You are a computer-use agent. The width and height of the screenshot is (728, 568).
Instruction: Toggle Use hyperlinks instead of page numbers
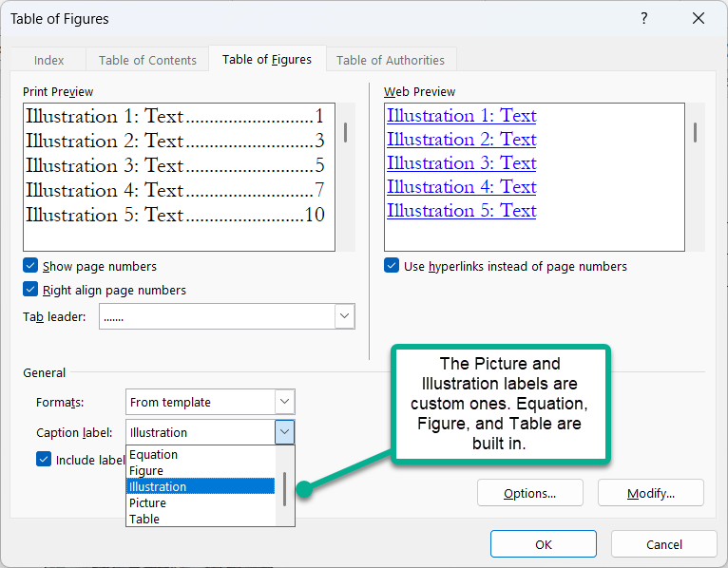[392, 267]
